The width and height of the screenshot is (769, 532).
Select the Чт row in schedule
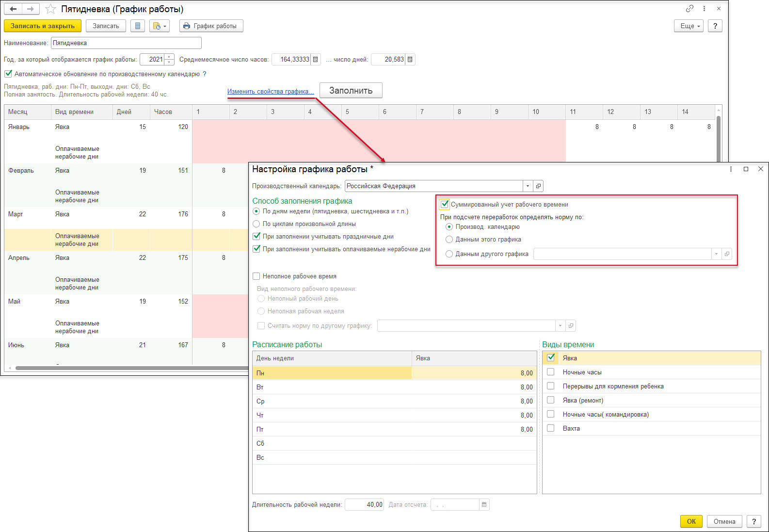click(x=394, y=415)
